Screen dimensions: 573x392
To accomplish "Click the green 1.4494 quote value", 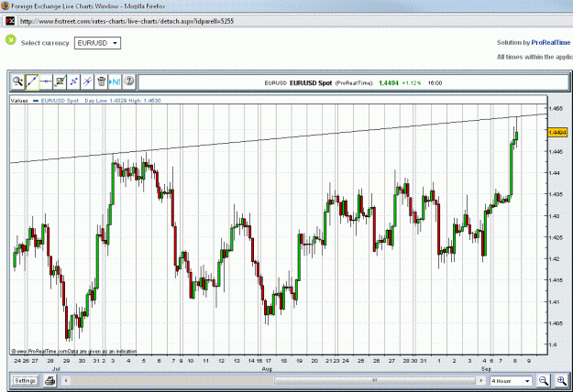I will [389, 82].
